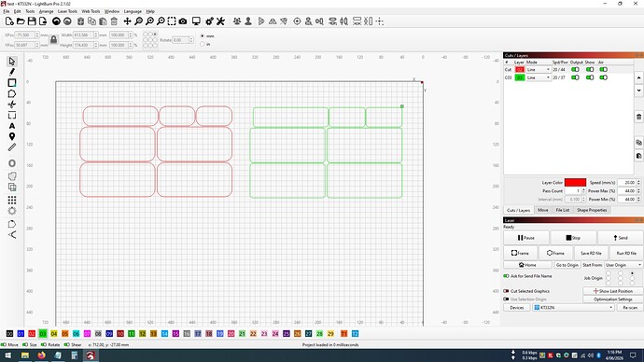Open the File menu

pos(7,11)
